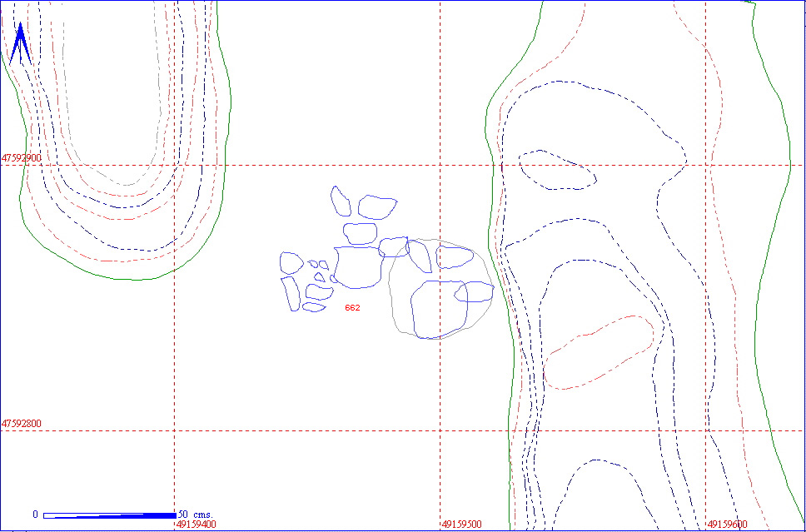Click the blue north arrow symbol

19,43
